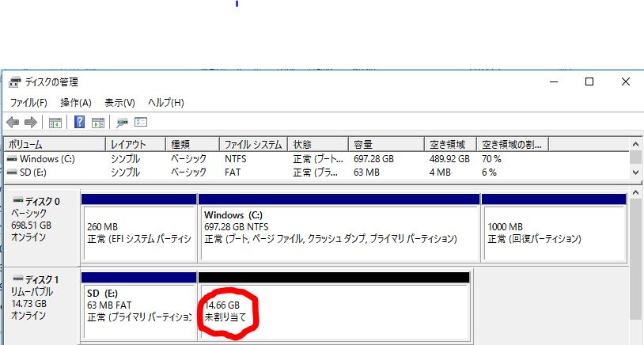The width and height of the screenshot is (644, 345).
Task: Open Help via blue question mark icon
Action: tap(79, 122)
